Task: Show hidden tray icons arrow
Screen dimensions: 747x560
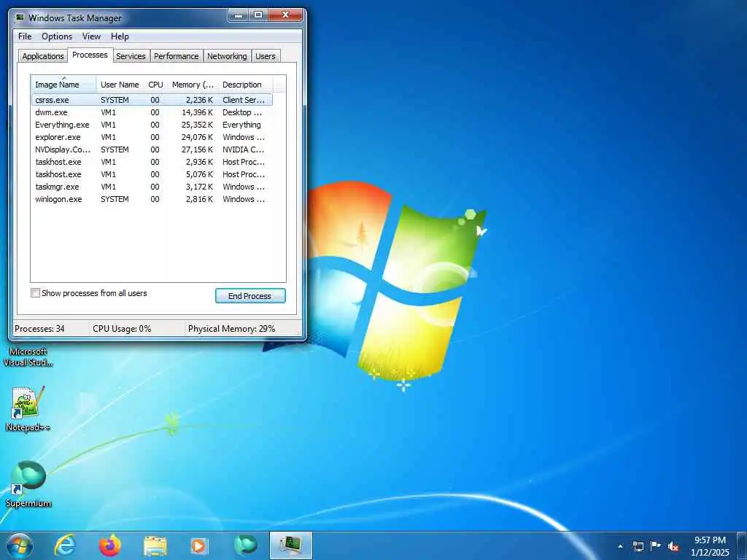Action: pyautogui.click(x=620, y=546)
